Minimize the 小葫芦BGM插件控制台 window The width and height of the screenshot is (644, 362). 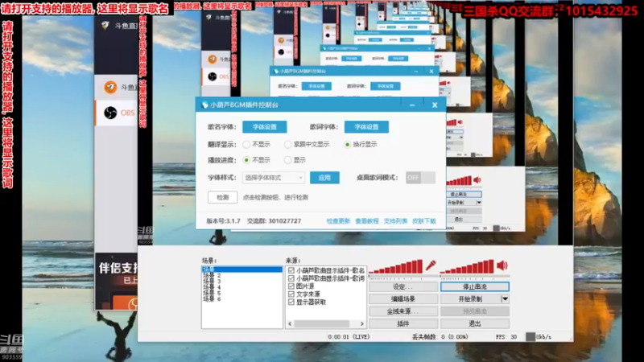coord(412,105)
